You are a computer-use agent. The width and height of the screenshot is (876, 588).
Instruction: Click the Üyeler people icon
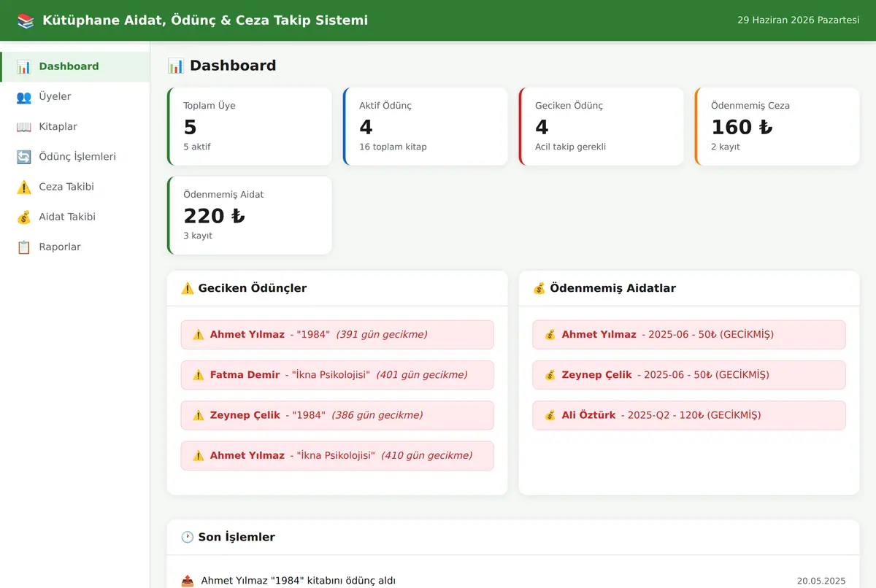[x=24, y=96]
